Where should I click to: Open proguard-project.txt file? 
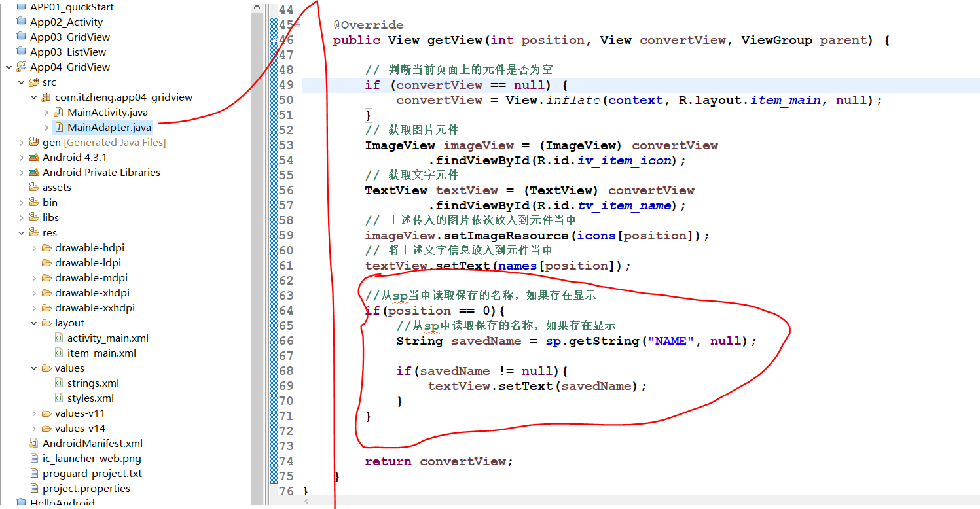pos(92,474)
